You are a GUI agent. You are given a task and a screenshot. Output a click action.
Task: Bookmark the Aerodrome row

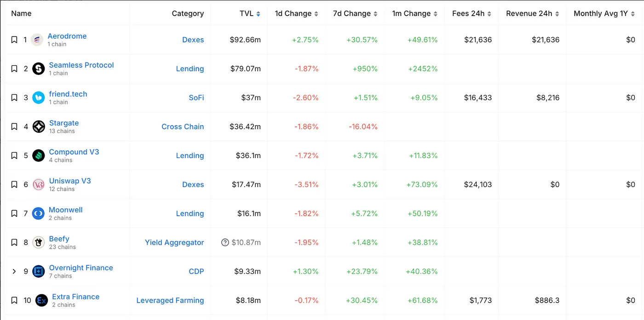(x=14, y=40)
